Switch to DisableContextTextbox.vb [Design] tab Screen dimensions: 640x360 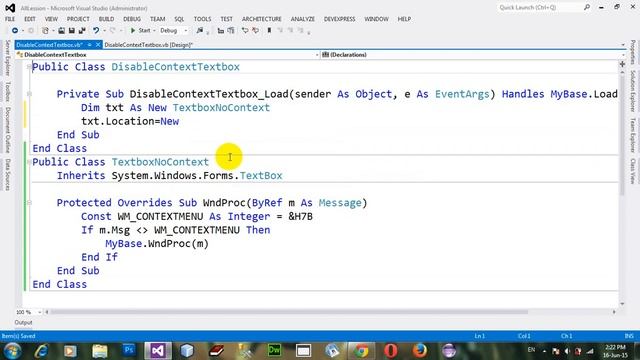pyautogui.click(x=149, y=45)
